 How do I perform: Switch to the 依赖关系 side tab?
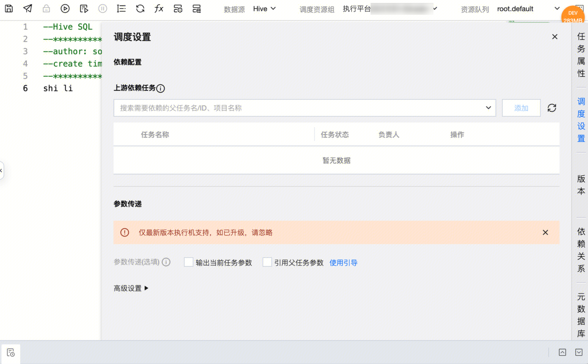581,250
